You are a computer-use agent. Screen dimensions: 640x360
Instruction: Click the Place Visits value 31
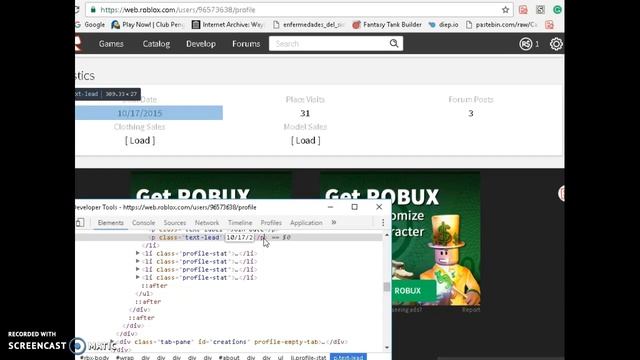[305, 113]
